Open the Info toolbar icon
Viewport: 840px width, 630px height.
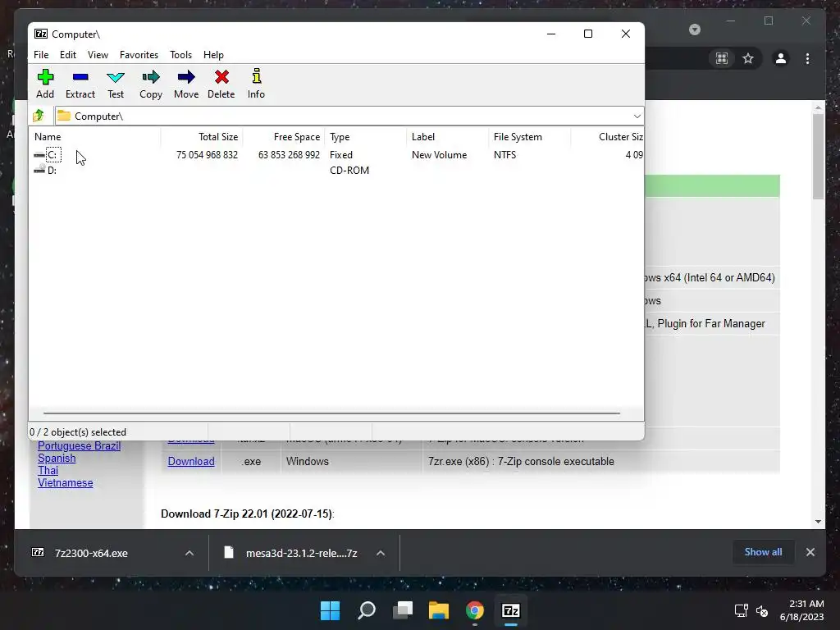point(256,84)
